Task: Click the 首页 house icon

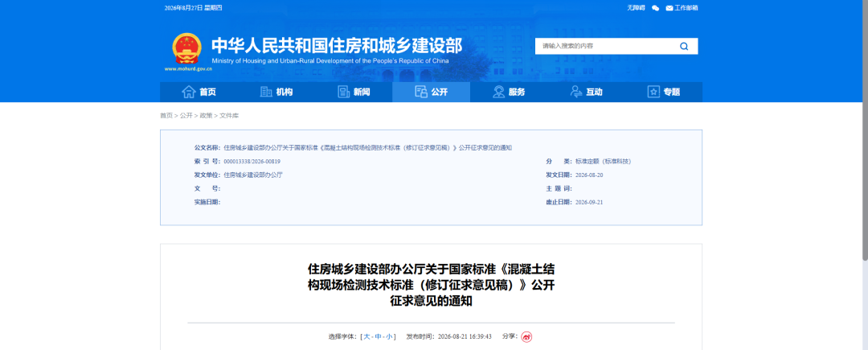Action: [x=189, y=92]
